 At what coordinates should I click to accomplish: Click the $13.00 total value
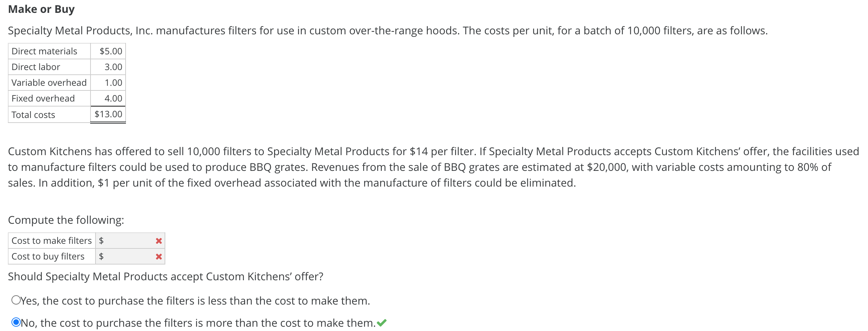[108, 114]
